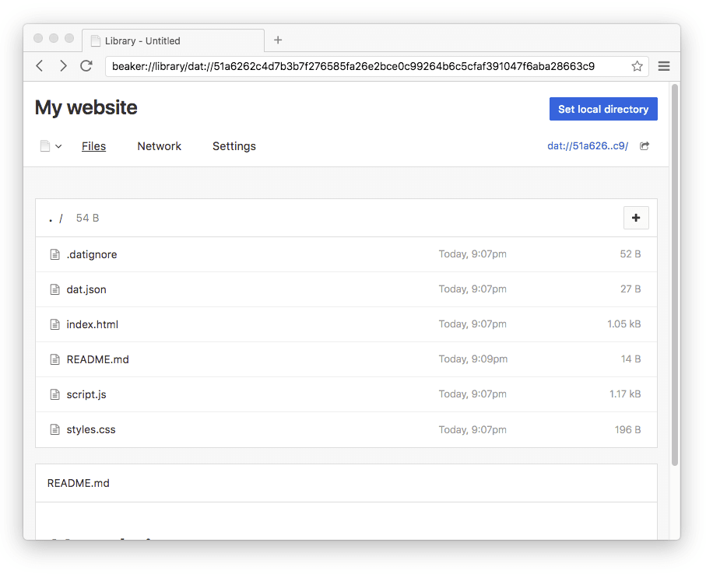The height and width of the screenshot is (588, 706).
Task: Click the root path ". /" breadcrumb
Action: click(x=56, y=219)
